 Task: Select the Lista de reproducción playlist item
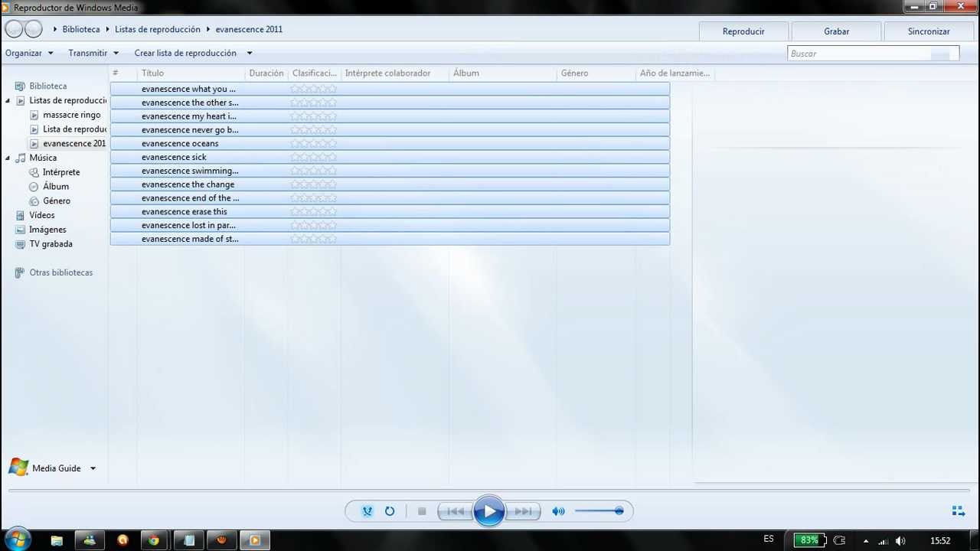pos(74,129)
